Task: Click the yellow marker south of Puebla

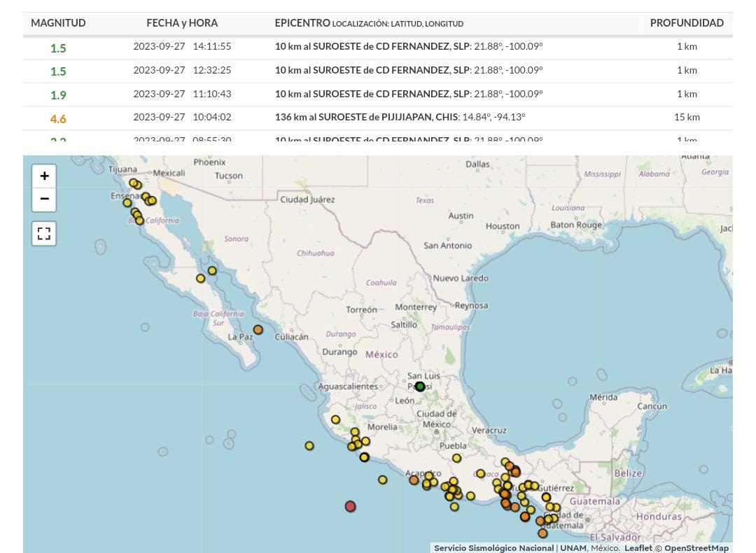Action: click(456, 458)
